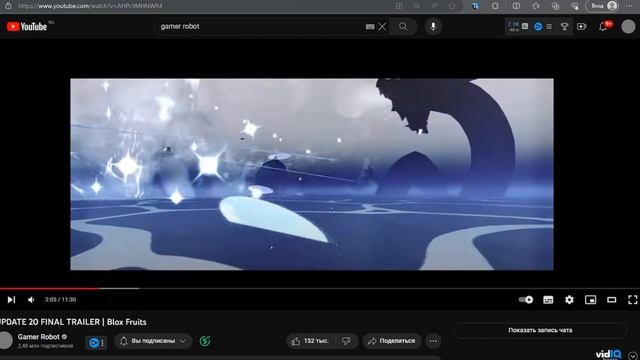Image resolution: width=640 pixels, height=360 pixels.
Task: Open more actions ellipsis under the video
Action: coord(433,341)
